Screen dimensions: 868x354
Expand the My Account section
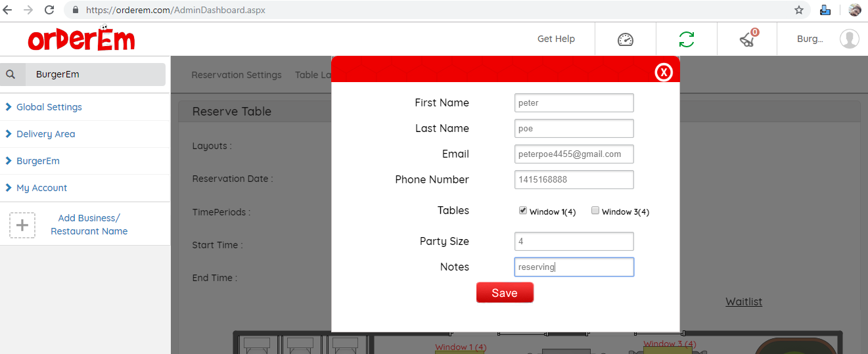point(41,188)
